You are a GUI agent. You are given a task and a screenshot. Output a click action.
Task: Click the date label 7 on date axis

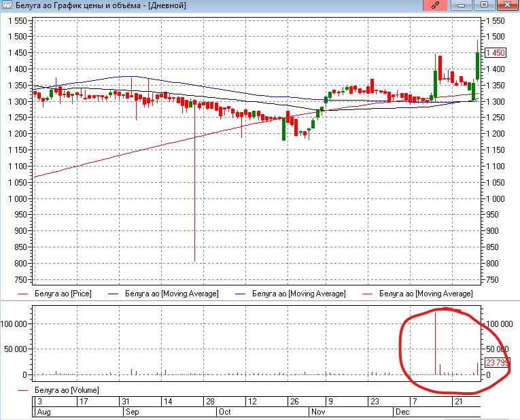415,402
